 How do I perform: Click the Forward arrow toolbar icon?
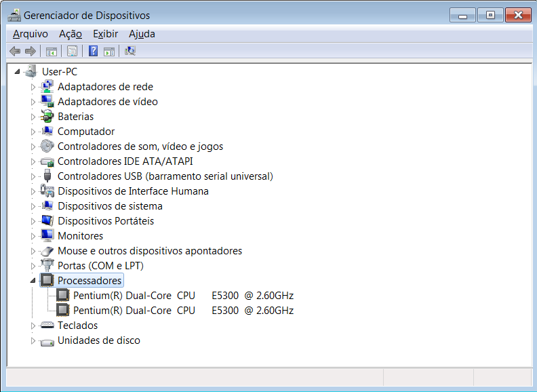pyautogui.click(x=31, y=52)
